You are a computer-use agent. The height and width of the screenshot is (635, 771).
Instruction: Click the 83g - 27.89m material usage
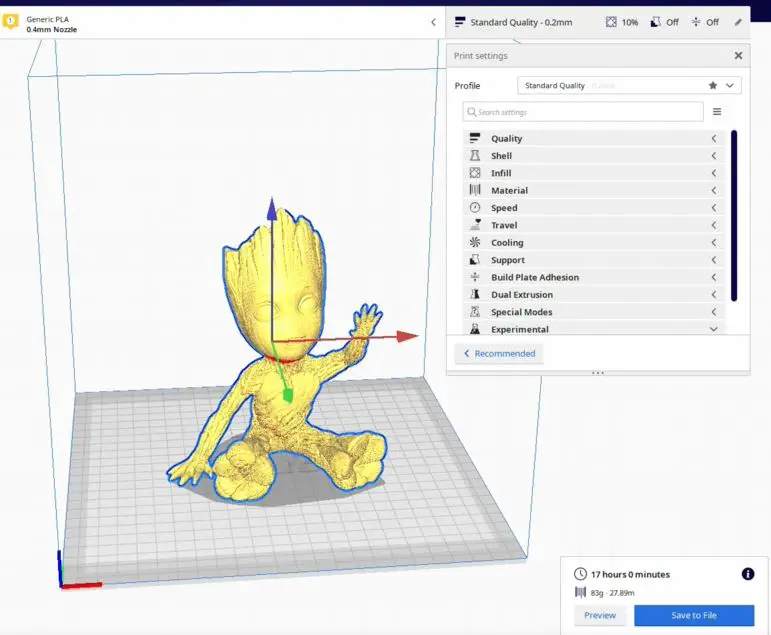click(x=612, y=593)
